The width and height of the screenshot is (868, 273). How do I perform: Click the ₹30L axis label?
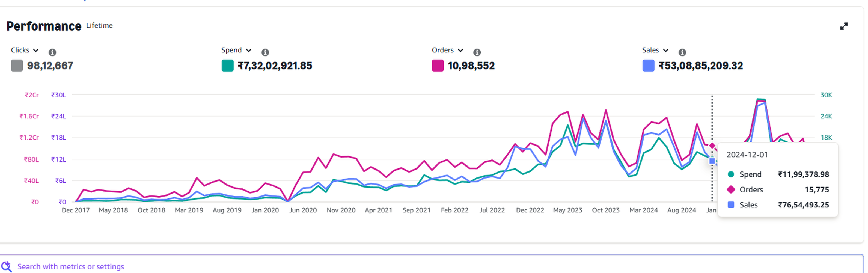(x=59, y=95)
